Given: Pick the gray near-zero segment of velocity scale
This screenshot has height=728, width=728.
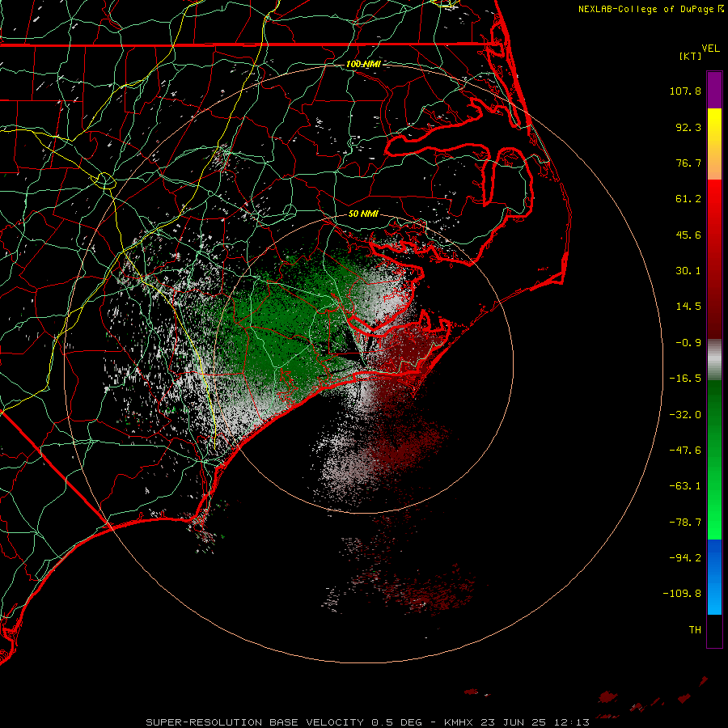Looking at the screenshot, I should coord(714,359).
